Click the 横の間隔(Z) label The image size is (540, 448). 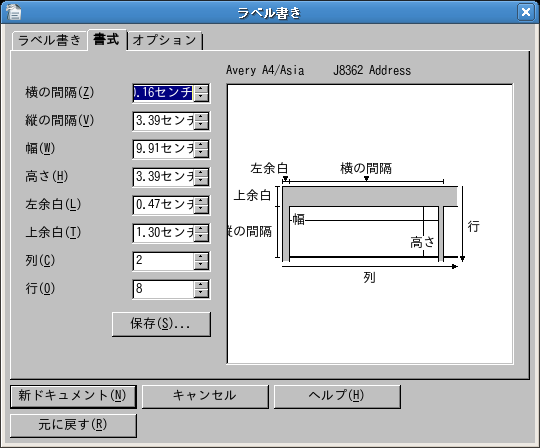point(60,93)
